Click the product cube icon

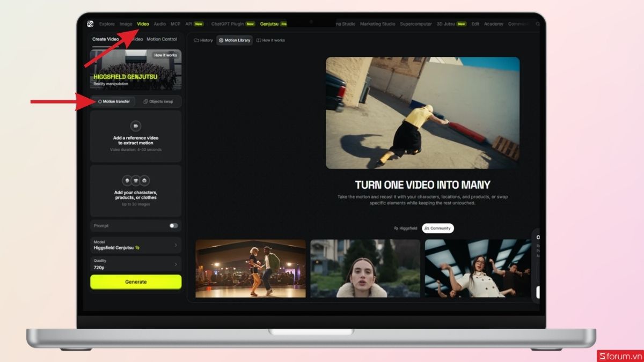(144, 181)
